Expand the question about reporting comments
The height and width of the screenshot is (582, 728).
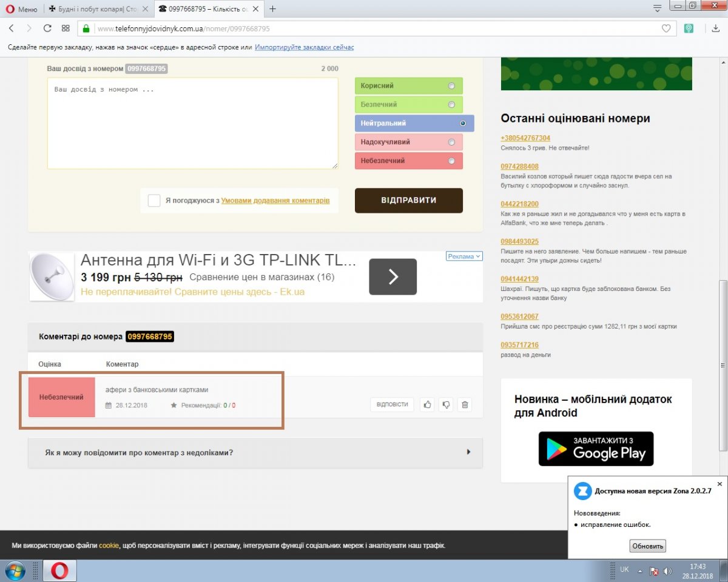coord(468,452)
